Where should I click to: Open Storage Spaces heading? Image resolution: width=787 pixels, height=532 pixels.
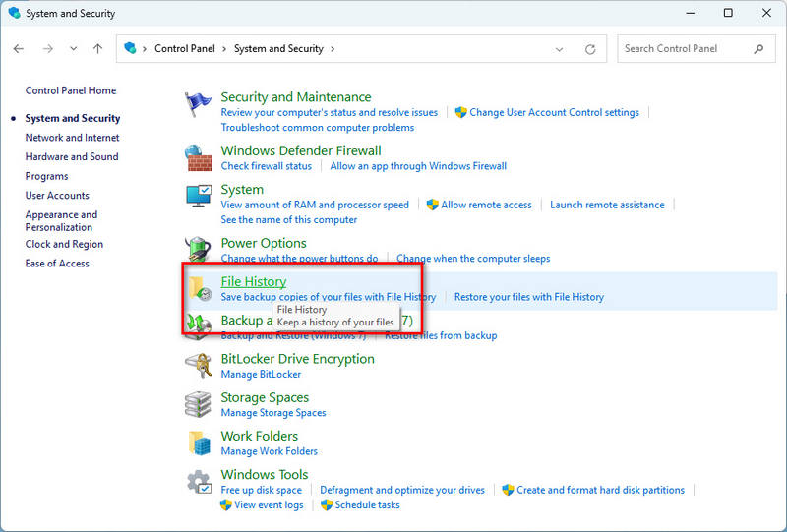(x=265, y=397)
